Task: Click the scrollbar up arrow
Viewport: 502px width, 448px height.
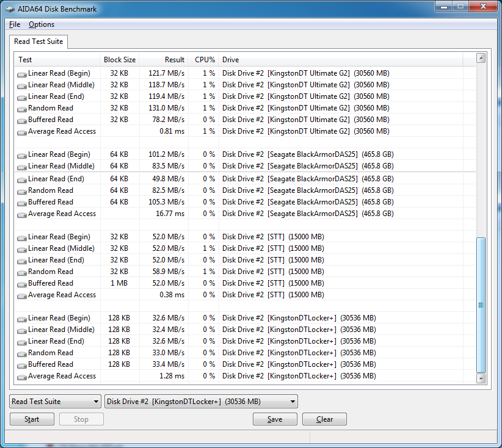Action: coord(481,58)
